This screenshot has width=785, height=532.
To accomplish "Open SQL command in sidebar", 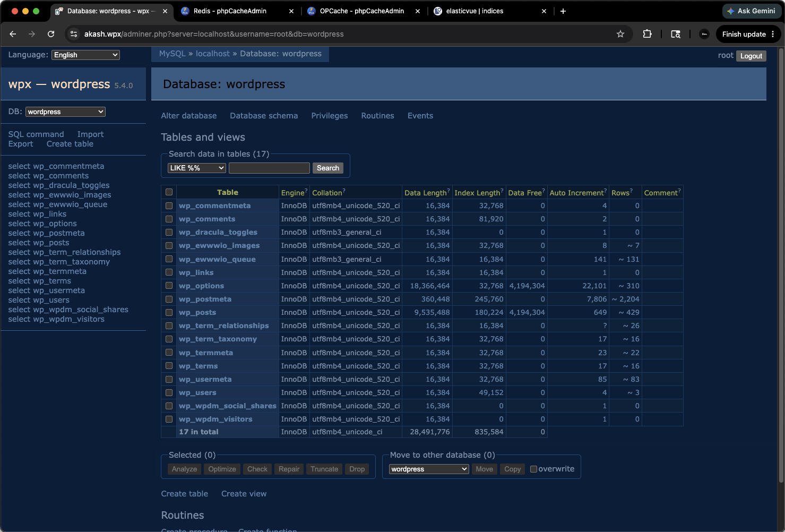I will 36,134.
